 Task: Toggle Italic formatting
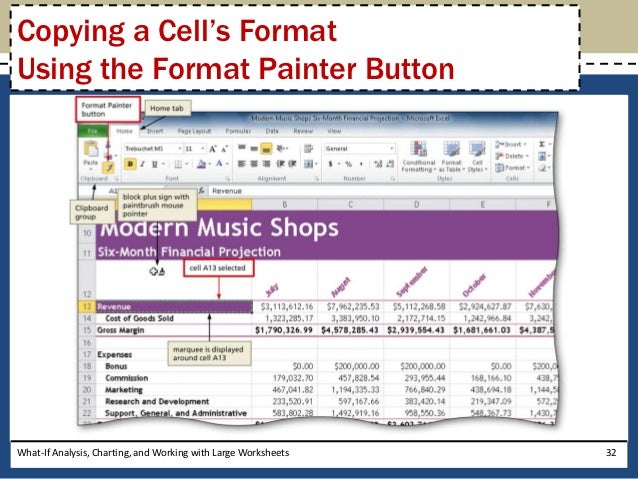(142, 164)
